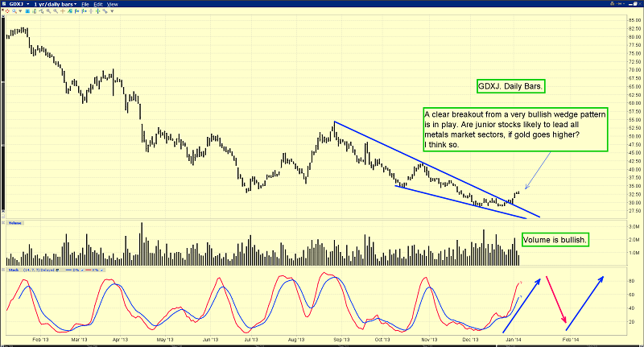
Task: Click the green-blue chart study icon
Action: point(70,11)
